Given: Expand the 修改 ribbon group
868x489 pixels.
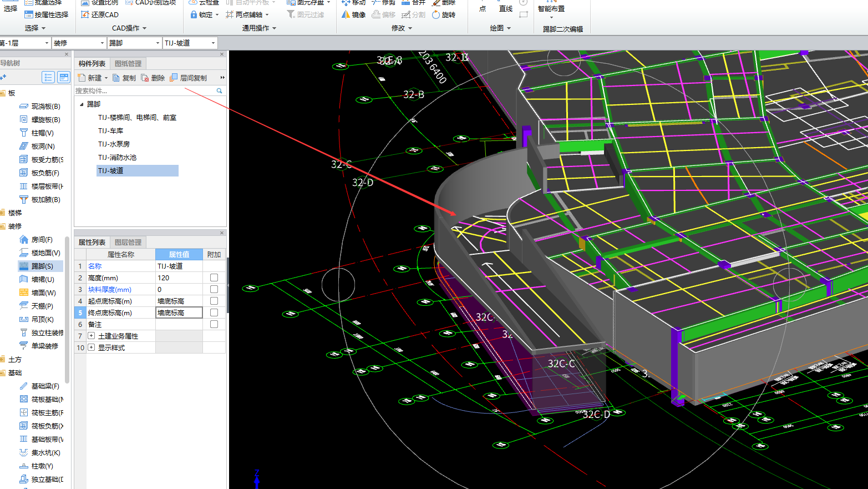Looking at the screenshot, I should 402,28.
